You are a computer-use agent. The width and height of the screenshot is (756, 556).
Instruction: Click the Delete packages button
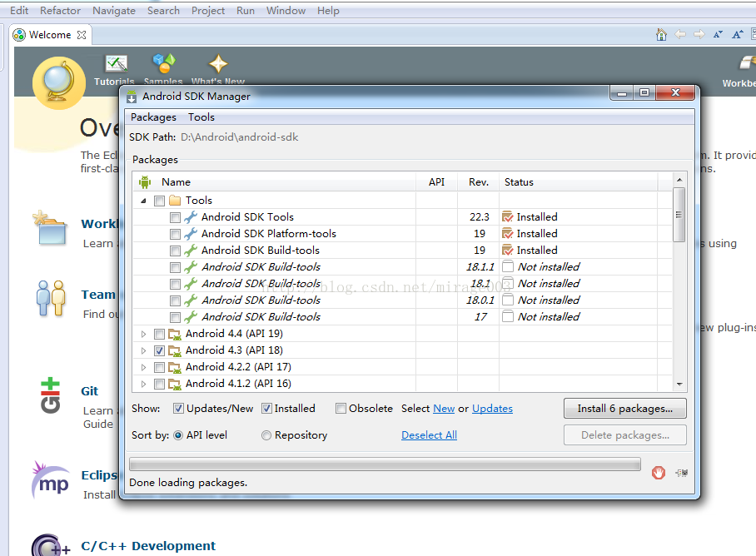[x=624, y=435]
